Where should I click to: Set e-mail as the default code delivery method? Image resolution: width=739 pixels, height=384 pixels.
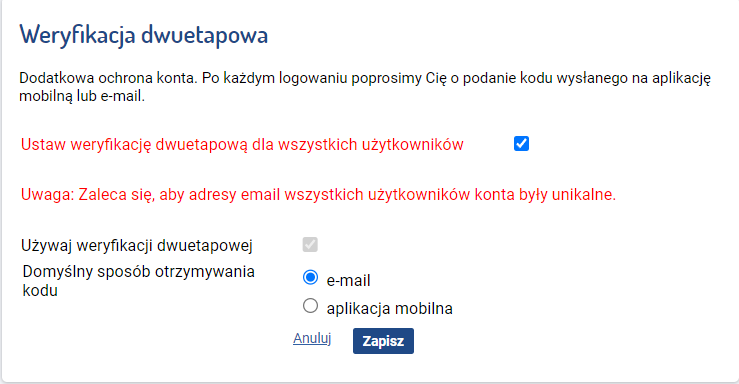310,277
